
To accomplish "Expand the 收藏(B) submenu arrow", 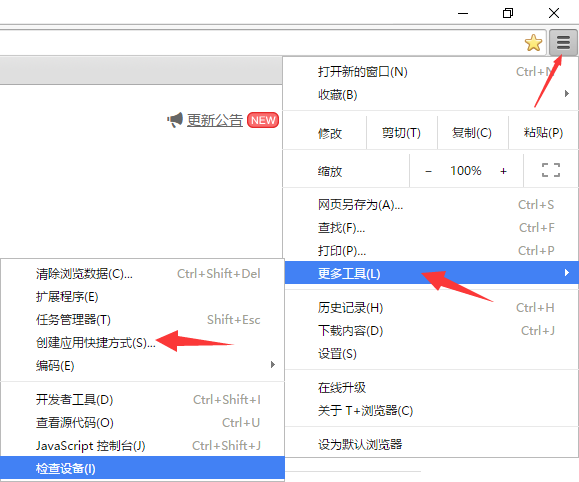I will [567, 94].
